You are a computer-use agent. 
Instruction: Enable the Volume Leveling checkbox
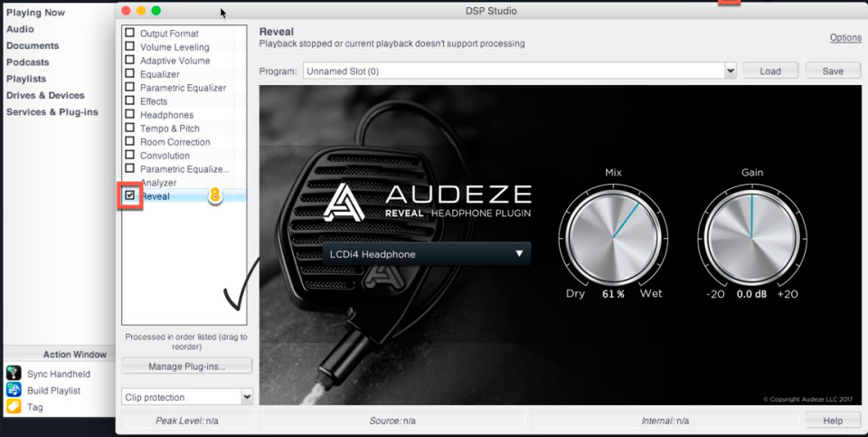[x=129, y=46]
